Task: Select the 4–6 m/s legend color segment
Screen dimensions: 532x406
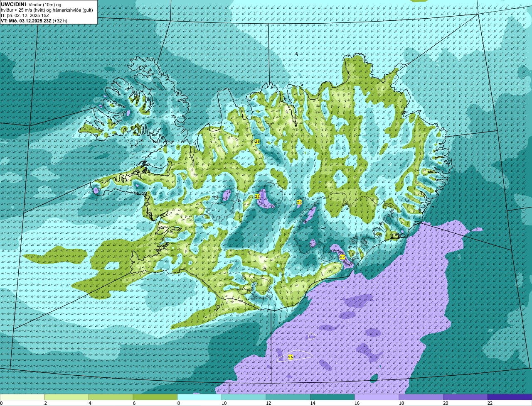Action: click(111, 397)
